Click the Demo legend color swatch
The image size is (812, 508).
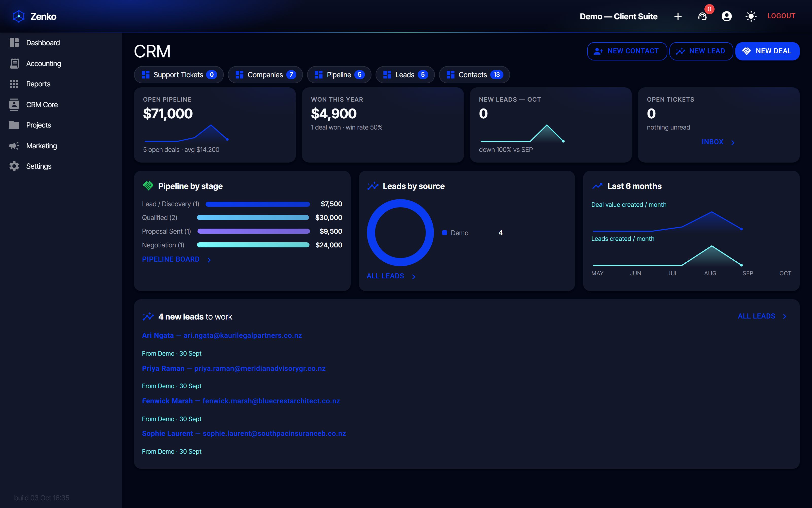[x=444, y=232]
